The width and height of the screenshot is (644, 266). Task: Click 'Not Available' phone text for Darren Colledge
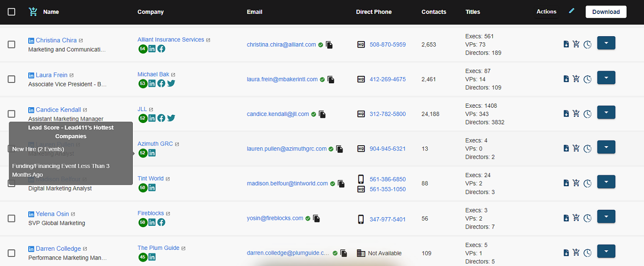point(385,253)
